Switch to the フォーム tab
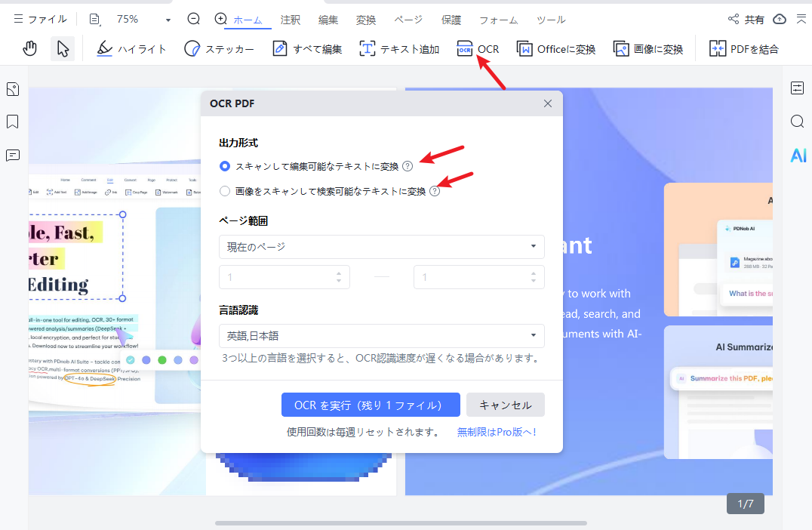This screenshot has width=812, height=530. coord(498,20)
